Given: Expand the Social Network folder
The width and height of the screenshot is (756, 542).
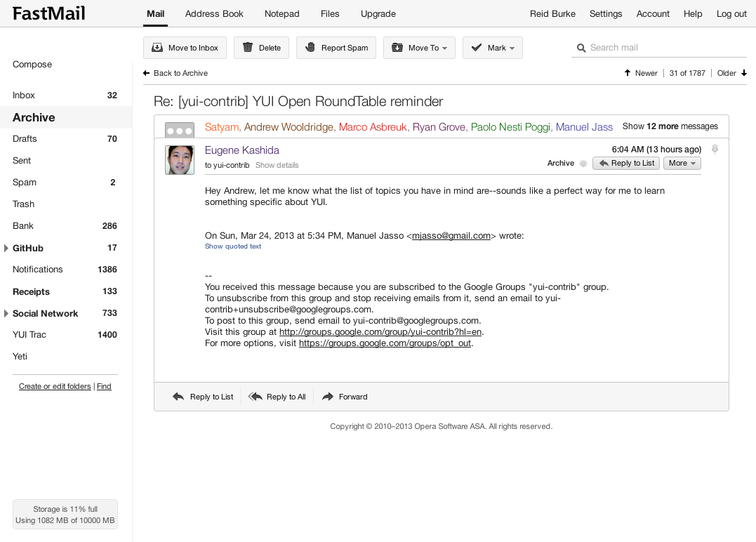Looking at the screenshot, I should (x=6, y=313).
